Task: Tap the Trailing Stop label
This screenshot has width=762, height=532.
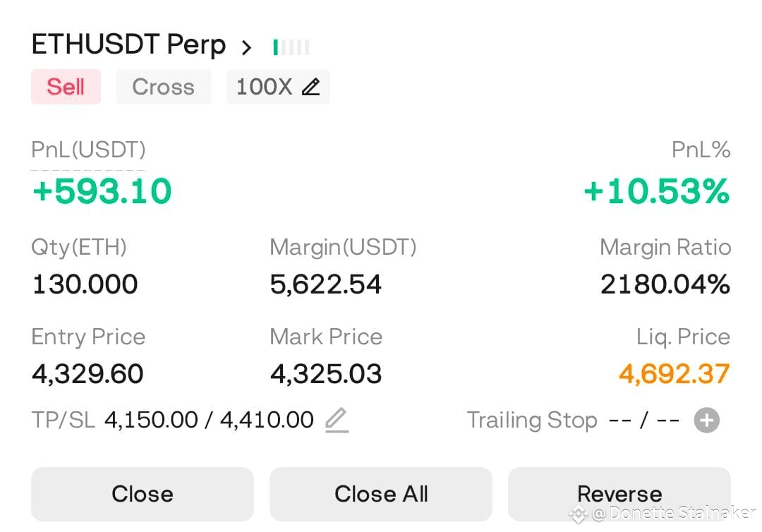Action: pyautogui.click(x=532, y=421)
